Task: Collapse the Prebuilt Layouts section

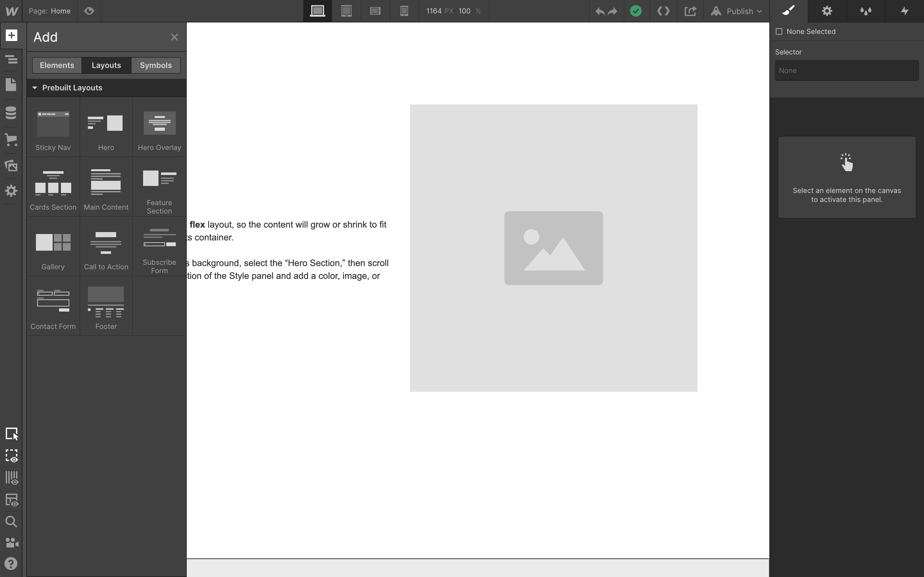Action: [35, 88]
